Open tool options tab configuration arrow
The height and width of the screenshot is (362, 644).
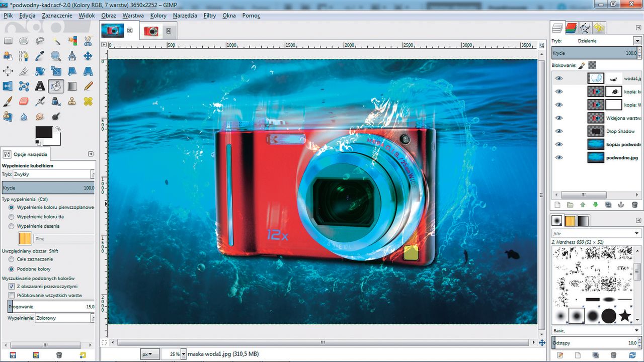(x=91, y=154)
